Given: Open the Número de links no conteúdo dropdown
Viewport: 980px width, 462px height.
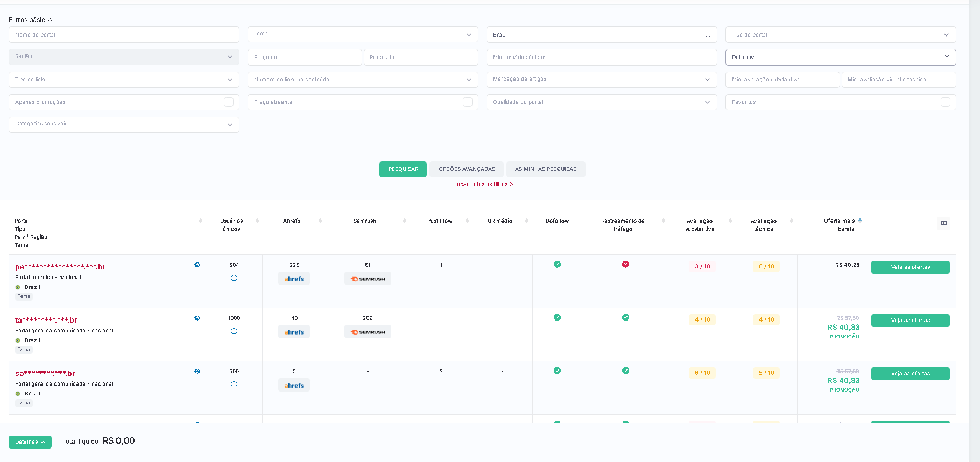Looking at the screenshot, I should click(x=363, y=80).
